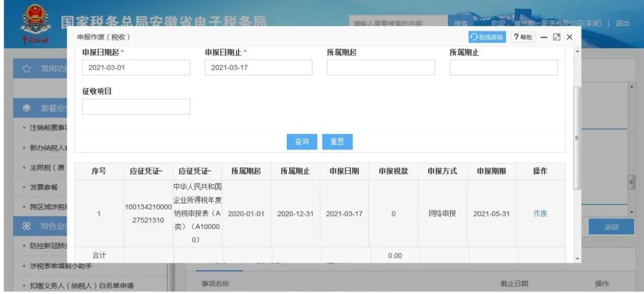Click the 作废 link in row 1
Image resolution: width=644 pixels, height=294 pixels.
[540, 213]
